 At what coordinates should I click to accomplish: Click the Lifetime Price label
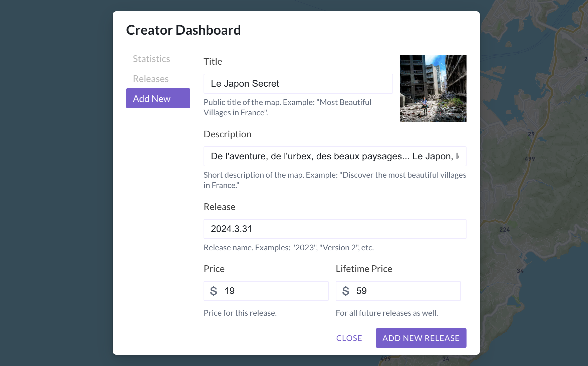(x=364, y=269)
